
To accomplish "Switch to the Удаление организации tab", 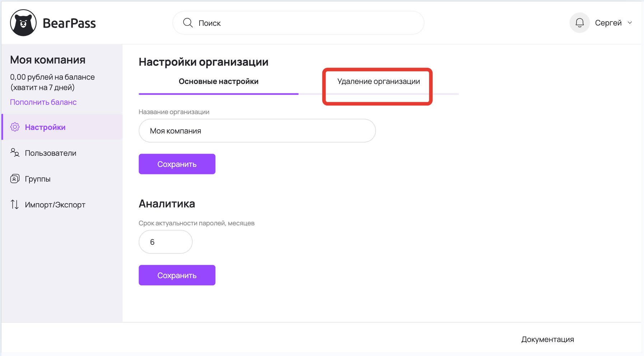I will [378, 82].
